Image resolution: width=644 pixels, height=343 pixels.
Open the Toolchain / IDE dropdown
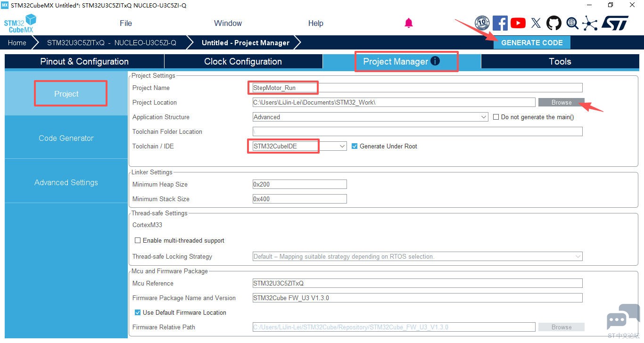300,146
